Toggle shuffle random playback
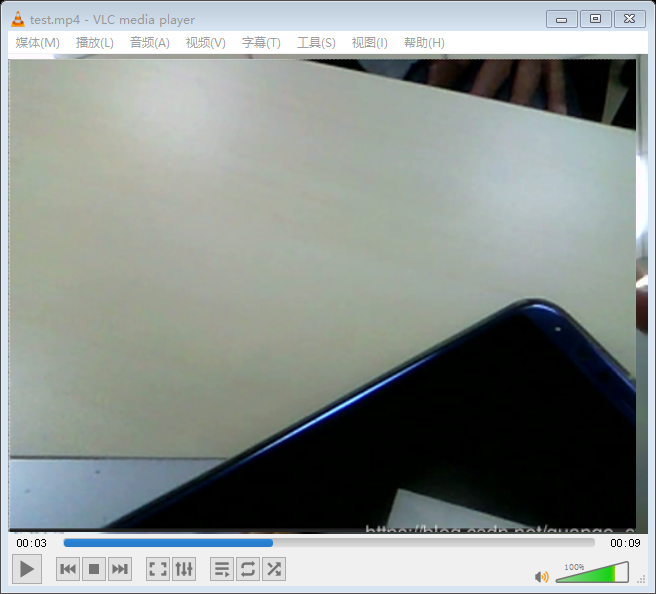The height and width of the screenshot is (594, 656). click(x=274, y=569)
